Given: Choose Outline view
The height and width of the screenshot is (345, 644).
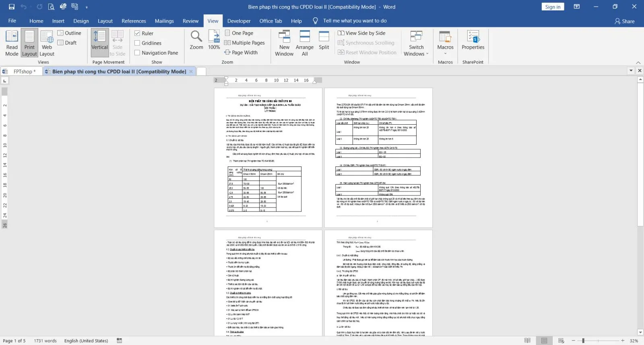Looking at the screenshot, I should (69, 33).
